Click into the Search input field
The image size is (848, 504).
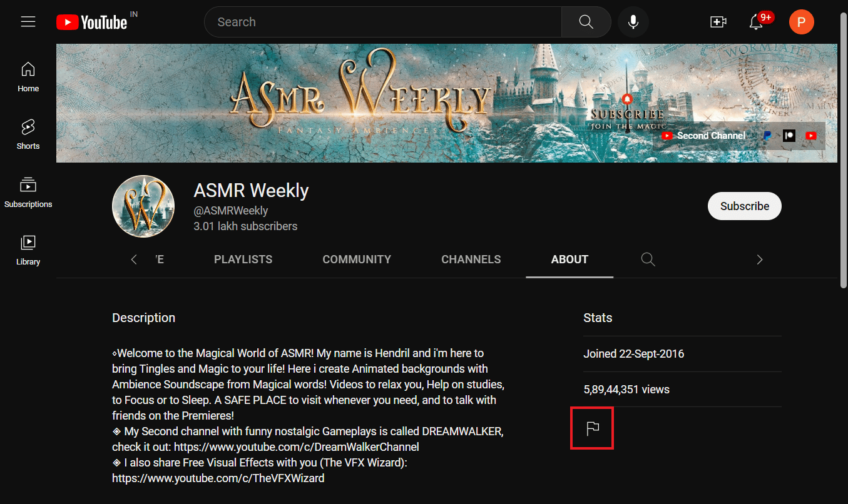point(383,22)
